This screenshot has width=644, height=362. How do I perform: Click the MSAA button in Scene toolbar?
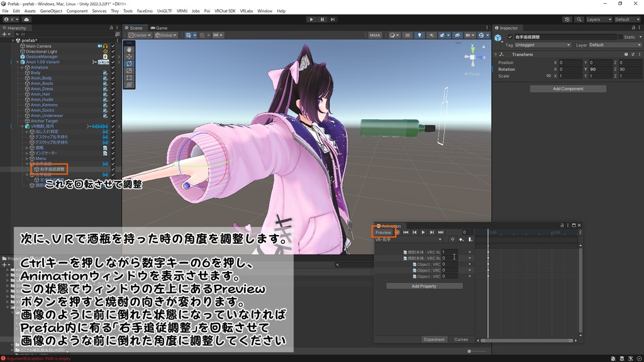[375, 35]
